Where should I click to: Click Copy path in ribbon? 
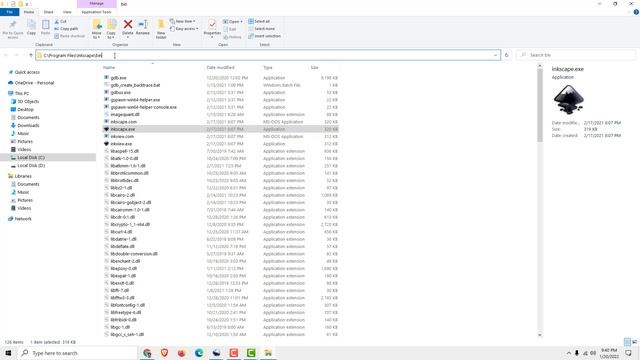(x=66, y=29)
